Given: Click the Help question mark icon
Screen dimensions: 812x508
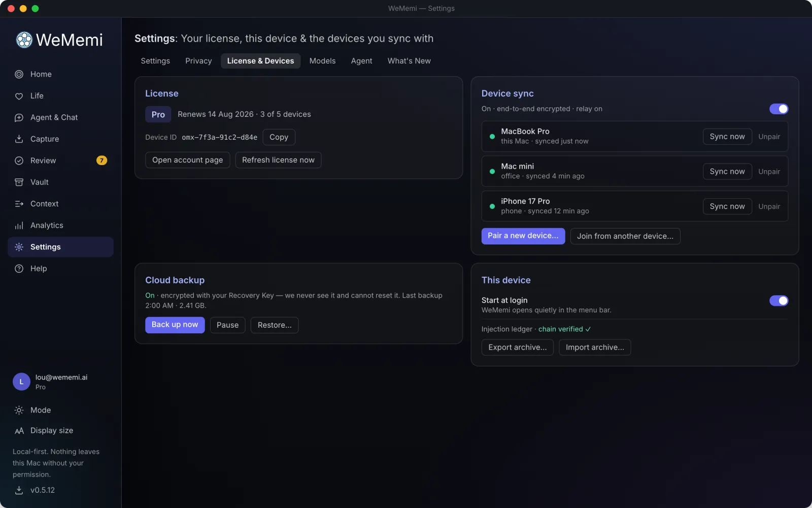Looking at the screenshot, I should coord(19,269).
